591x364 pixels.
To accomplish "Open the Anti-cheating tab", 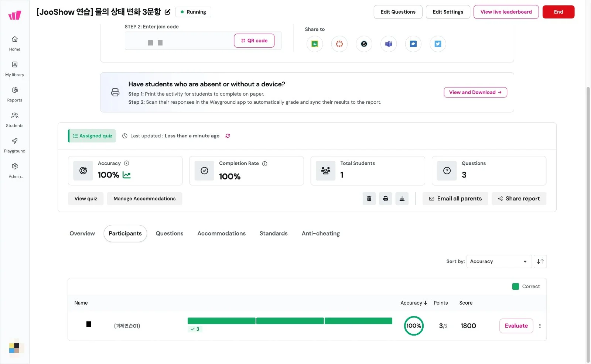I will [x=321, y=233].
